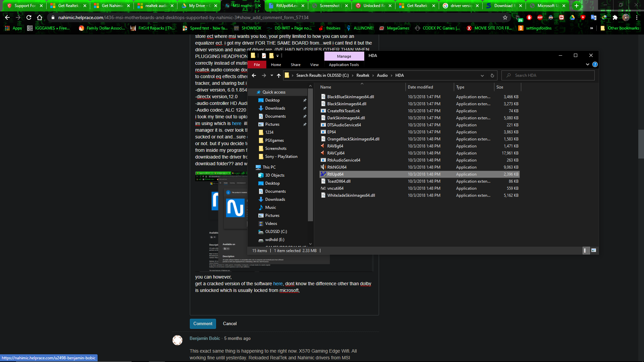The width and height of the screenshot is (644, 362).
Task: Switch to details view toggle
Action: tap(586, 250)
